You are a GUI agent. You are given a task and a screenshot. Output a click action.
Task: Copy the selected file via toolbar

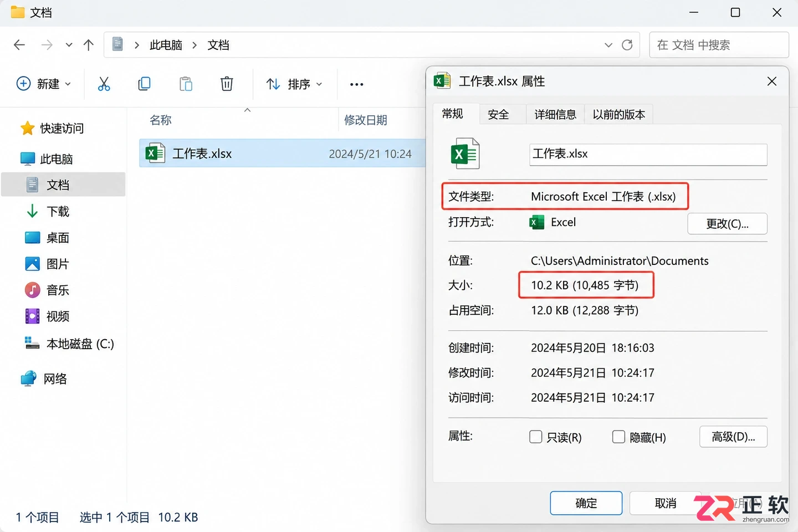point(144,84)
